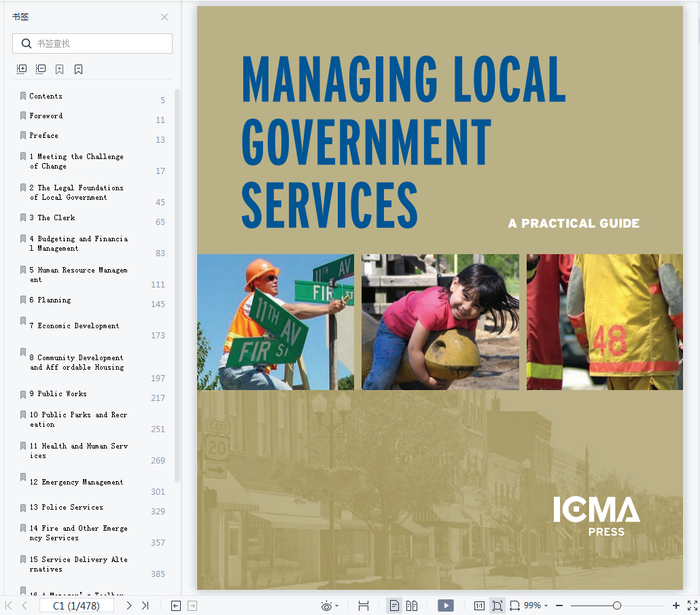
Task: Collapse all bookmarks icon
Action: tap(41, 69)
